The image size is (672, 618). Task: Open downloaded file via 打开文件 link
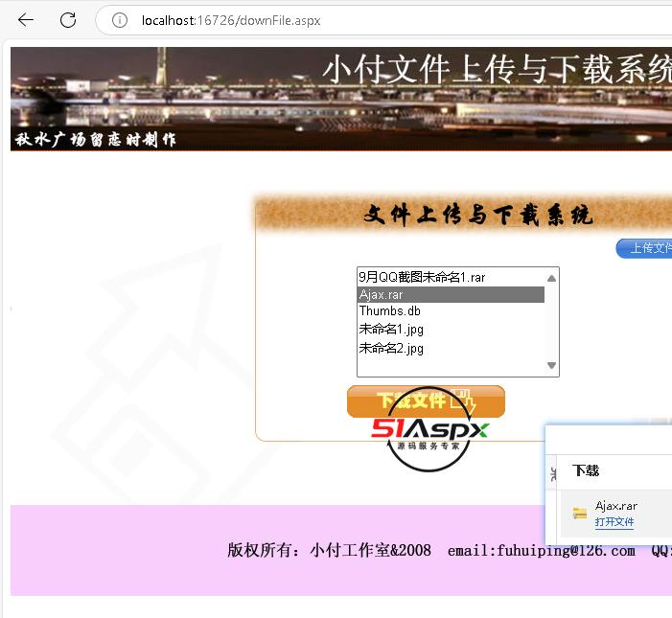(614, 522)
